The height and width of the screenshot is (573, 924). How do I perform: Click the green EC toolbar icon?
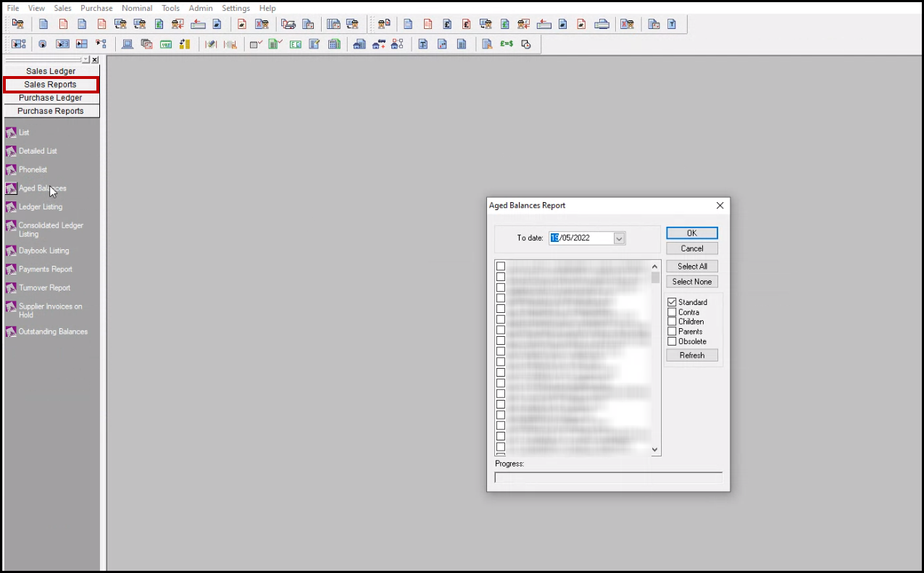(x=295, y=44)
